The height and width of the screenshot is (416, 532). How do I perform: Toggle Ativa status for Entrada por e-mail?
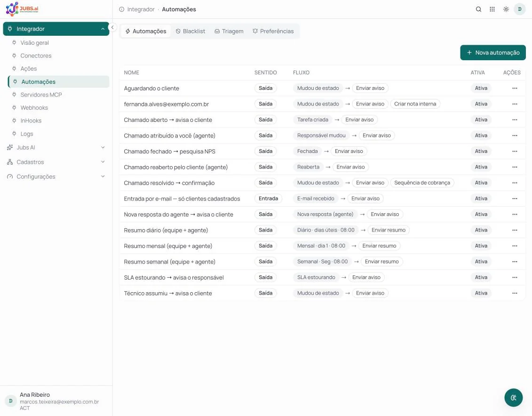(481, 199)
